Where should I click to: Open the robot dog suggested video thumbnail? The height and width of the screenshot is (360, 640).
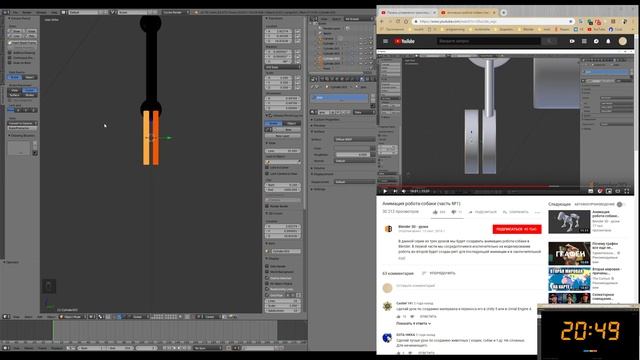569,222
